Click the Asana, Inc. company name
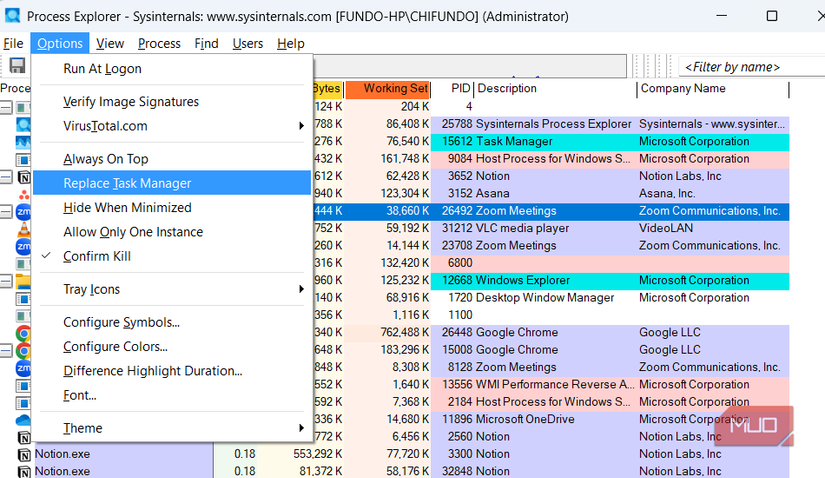The height and width of the screenshot is (478, 825). pyautogui.click(x=667, y=193)
